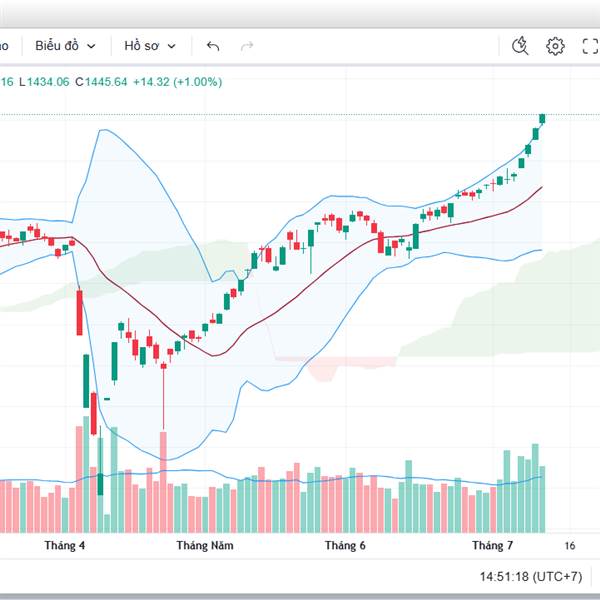Click change value +14.32 (+1.00%)
The width and height of the screenshot is (600, 600).
click(x=178, y=82)
